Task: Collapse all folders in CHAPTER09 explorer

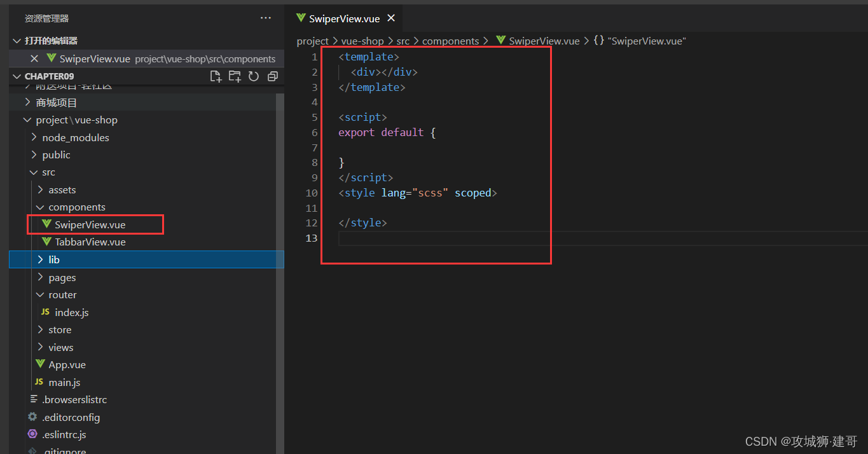Action: point(272,76)
